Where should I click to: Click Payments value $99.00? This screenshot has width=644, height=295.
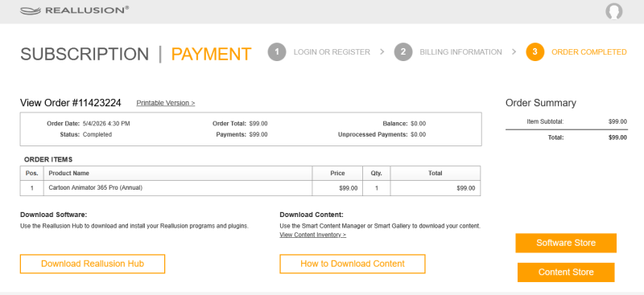point(258,134)
